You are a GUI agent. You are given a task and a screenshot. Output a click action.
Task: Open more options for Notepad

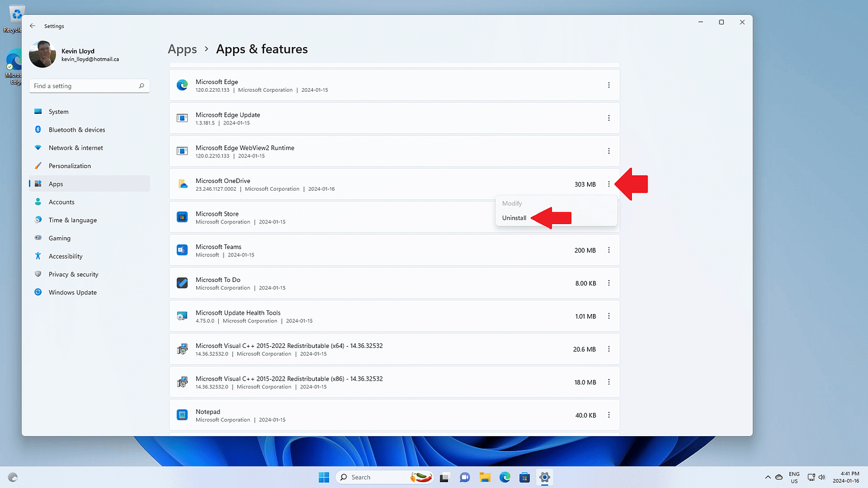[x=609, y=415]
